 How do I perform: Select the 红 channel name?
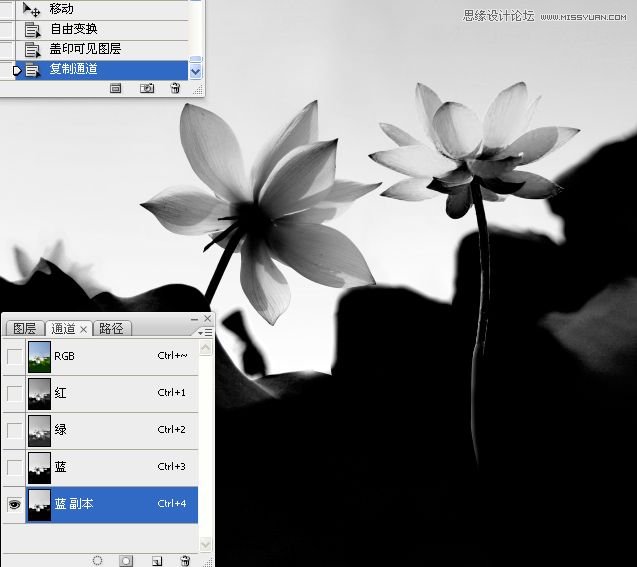[x=60, y=393]
